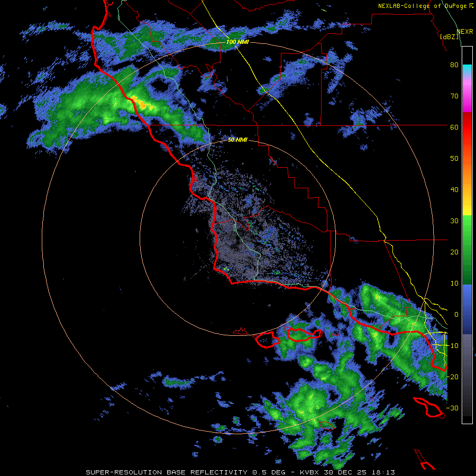This screenshot has height=476, width=476.
Task: Click the 20 value on dBZ scale
Action: [x=454, y=252]
